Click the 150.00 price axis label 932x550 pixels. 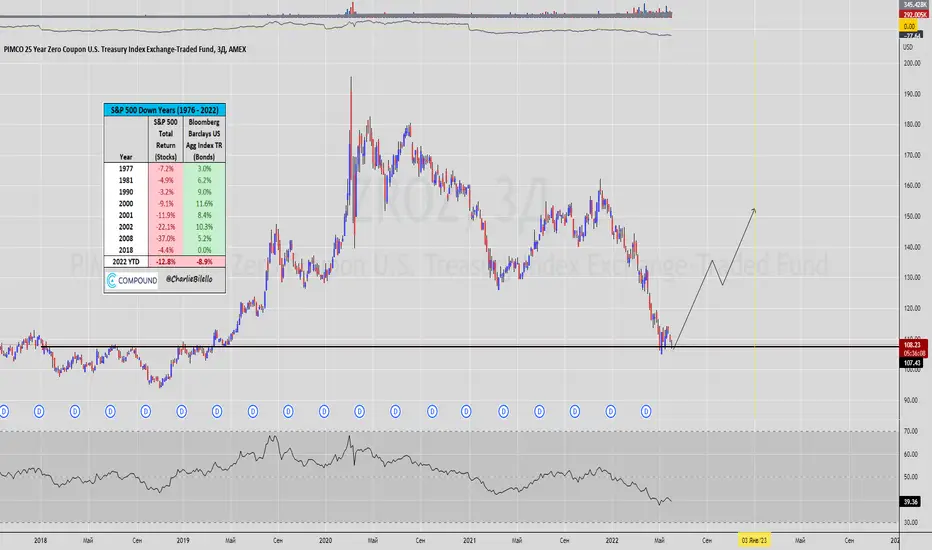tap(912, 216)
